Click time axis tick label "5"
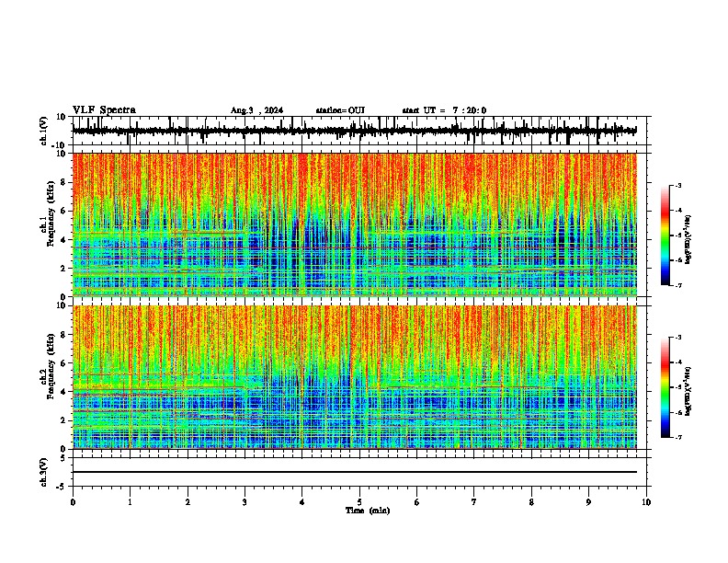728x563 pixels. point(359,502)
